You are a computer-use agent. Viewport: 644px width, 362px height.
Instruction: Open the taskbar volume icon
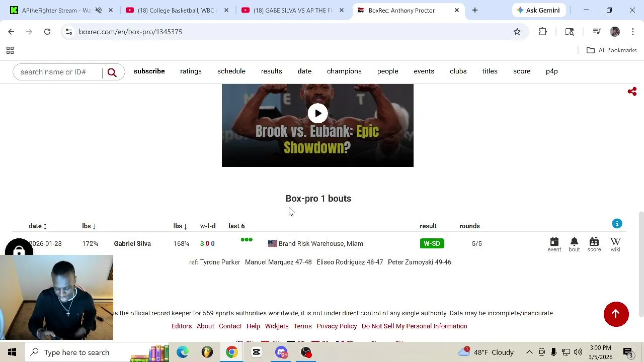click(578, 352)
